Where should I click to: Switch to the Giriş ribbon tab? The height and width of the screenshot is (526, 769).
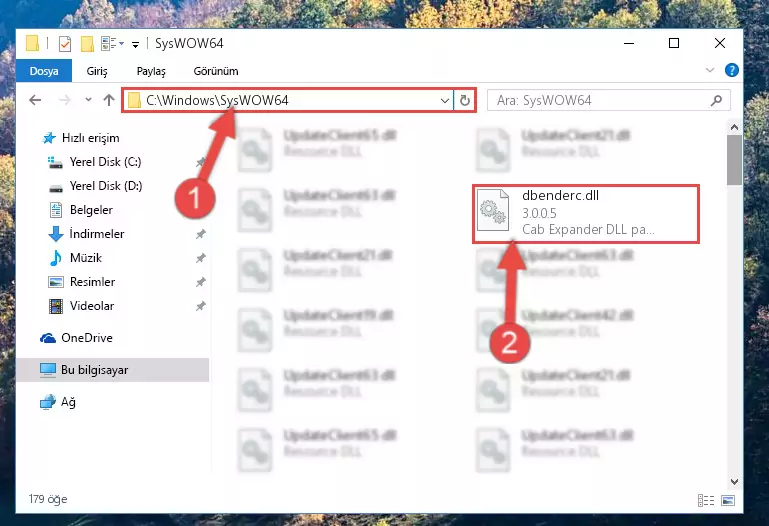click(97, 71)
